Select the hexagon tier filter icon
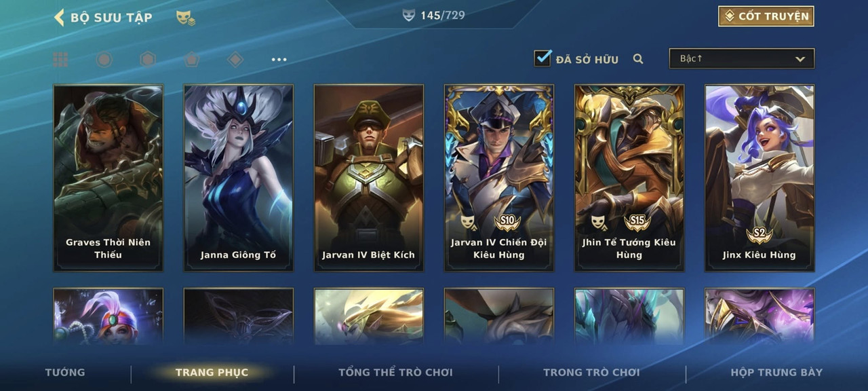The width and height of the screenshot is (868, 391). point(148,60)
